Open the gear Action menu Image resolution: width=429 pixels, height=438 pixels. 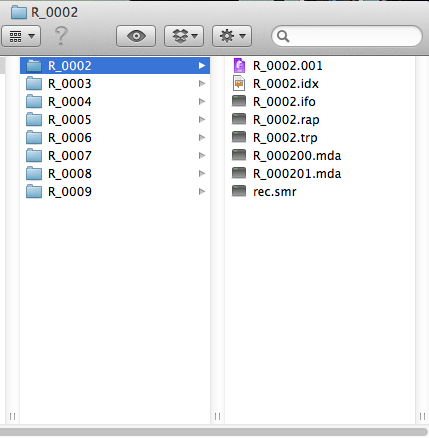[x=232, y=36]
